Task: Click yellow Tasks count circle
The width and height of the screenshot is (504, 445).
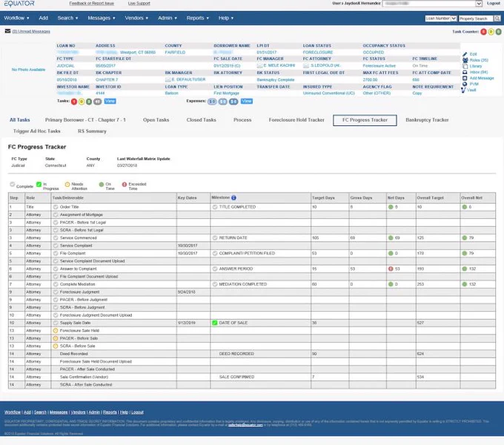Action: (x=82, y=102)
